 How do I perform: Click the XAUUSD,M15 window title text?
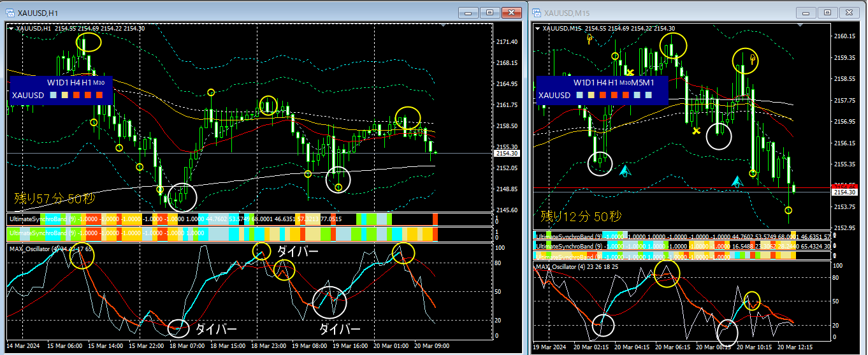click(567, 12)
